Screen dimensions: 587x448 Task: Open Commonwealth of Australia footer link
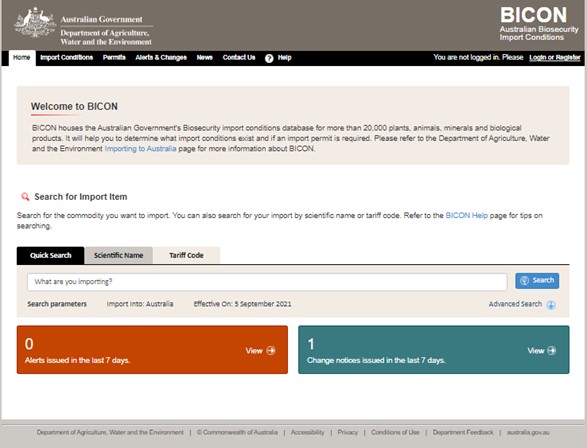pyautogui.click(x=237, y=432)
